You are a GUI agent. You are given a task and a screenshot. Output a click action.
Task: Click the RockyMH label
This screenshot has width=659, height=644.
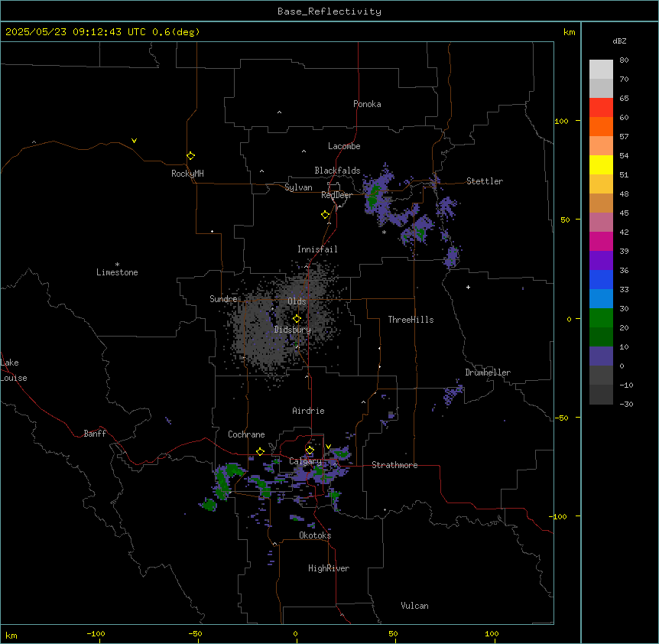(x=187, y=174)
